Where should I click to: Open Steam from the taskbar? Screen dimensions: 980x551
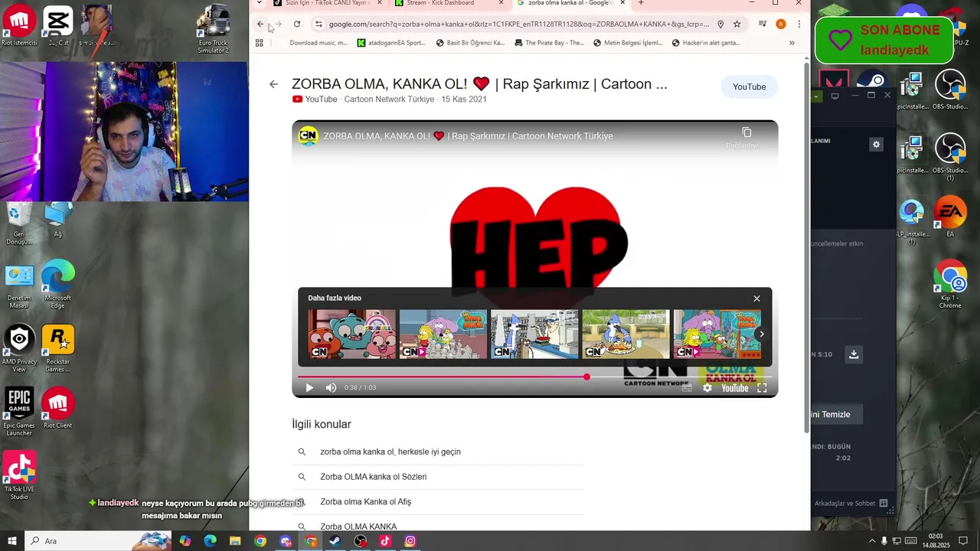click(x=335, y=541)
